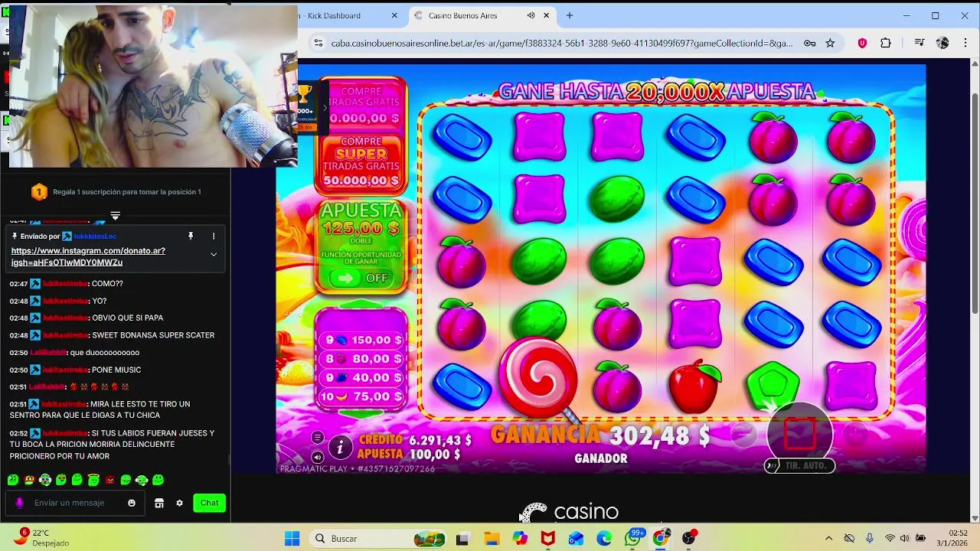Image resolution: width=980 pixels, height=551 pixels.
Task: Click sender name lukkkitasLec in pinned message
Action: (x=95, y=236)
